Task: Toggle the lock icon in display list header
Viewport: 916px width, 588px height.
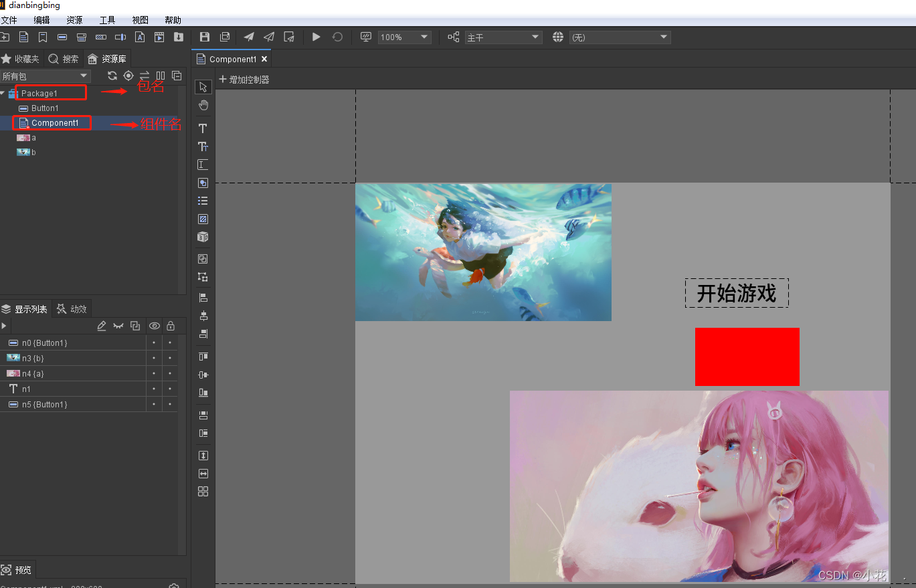Action: pos(171,326)
